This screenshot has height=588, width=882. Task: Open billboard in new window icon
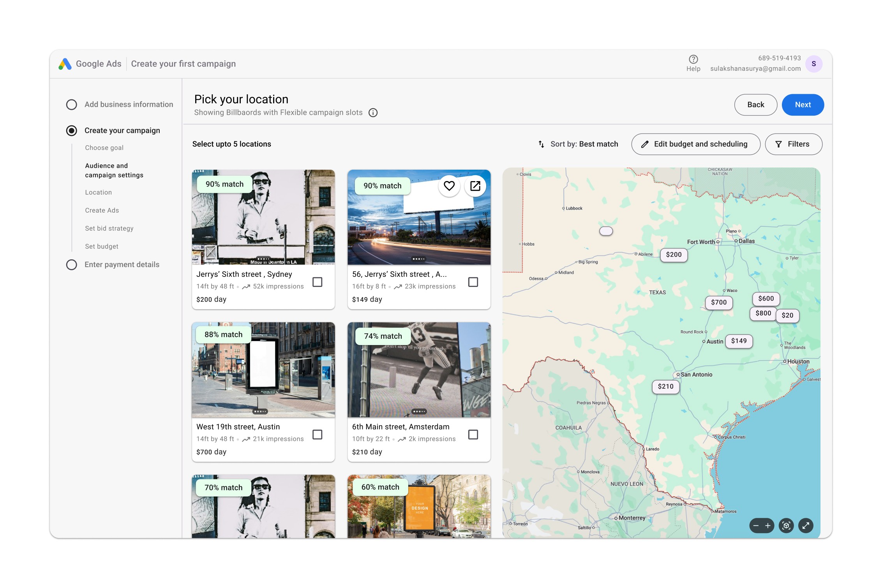475,186
